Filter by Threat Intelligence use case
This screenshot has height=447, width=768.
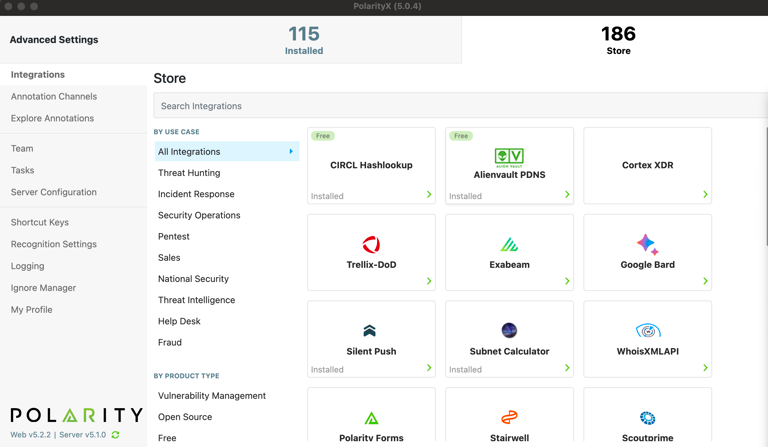[x=196, y=300]
